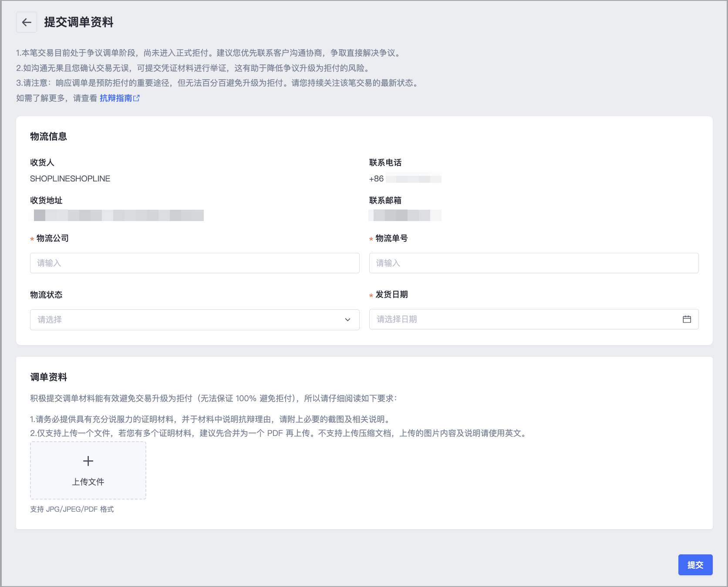Click the 支持 JPG/JPEG/PDF 格式 hint
Viewport: 728px width, 587px height.
pos(72,509)
